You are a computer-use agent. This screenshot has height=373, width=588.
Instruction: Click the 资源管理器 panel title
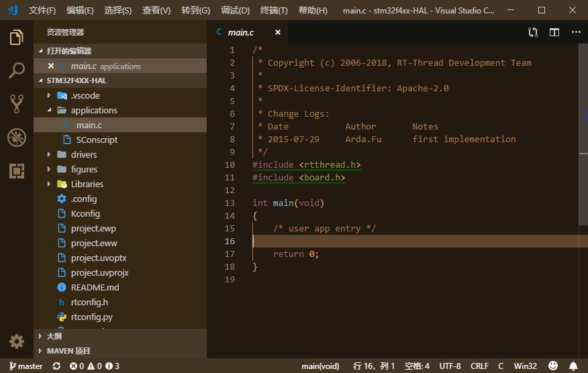[65, 32]
